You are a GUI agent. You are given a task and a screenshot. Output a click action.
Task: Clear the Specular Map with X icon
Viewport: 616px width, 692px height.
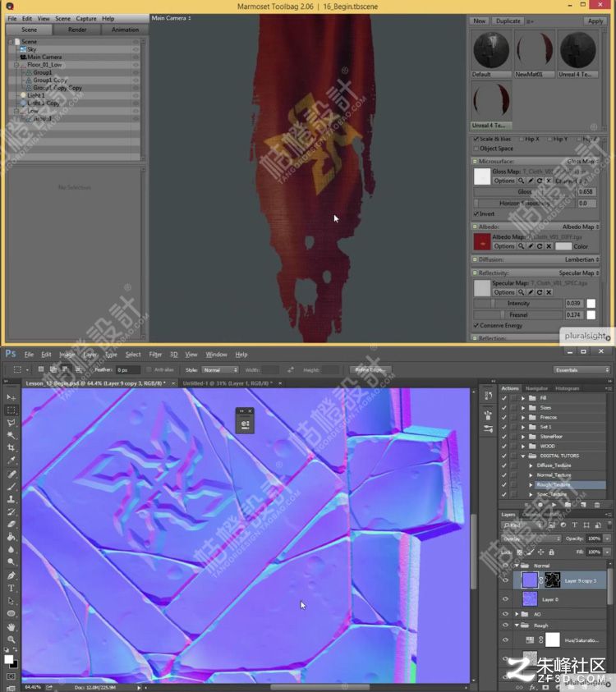[x=549, y=292]
